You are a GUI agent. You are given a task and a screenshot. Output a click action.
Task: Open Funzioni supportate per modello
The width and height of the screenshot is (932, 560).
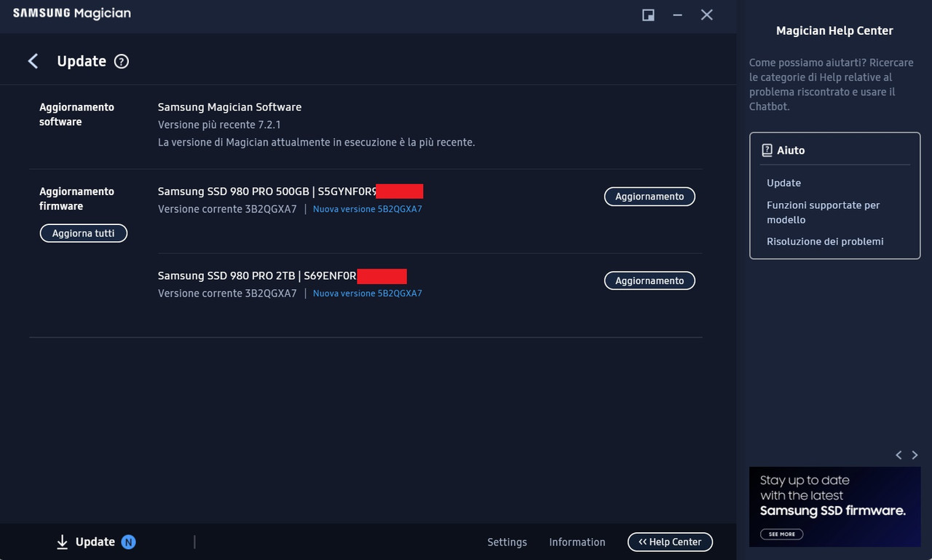(824, 212)
